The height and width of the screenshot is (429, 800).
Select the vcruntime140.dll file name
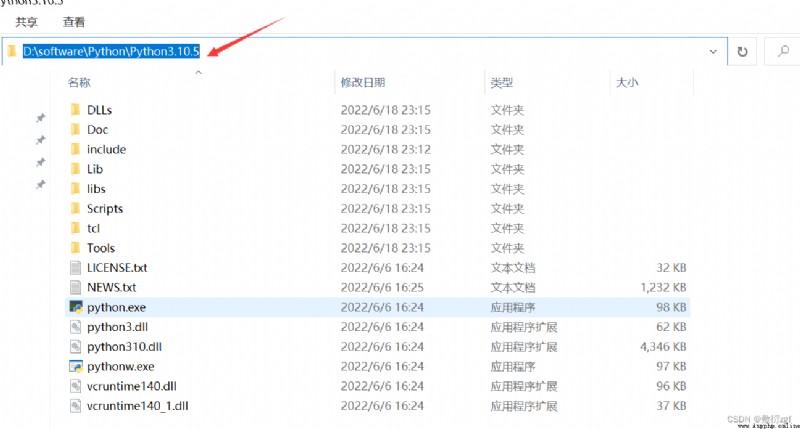[132, 386]
